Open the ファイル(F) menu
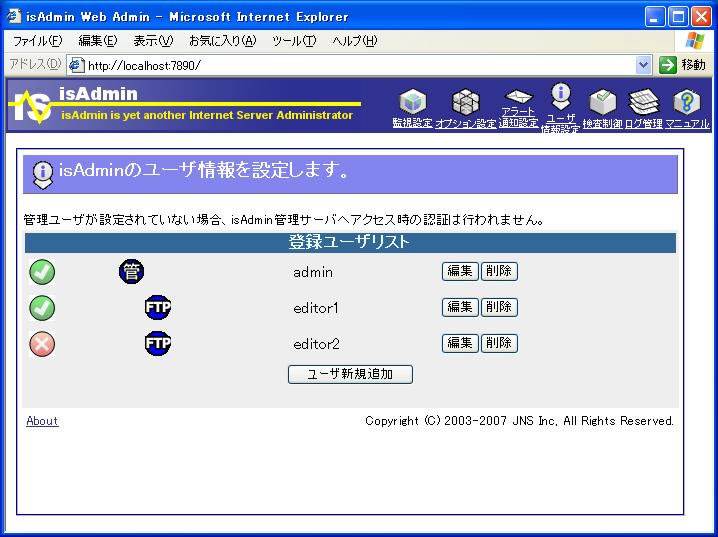This screenshot has height=537, width=718. click(x=37, y=41)
